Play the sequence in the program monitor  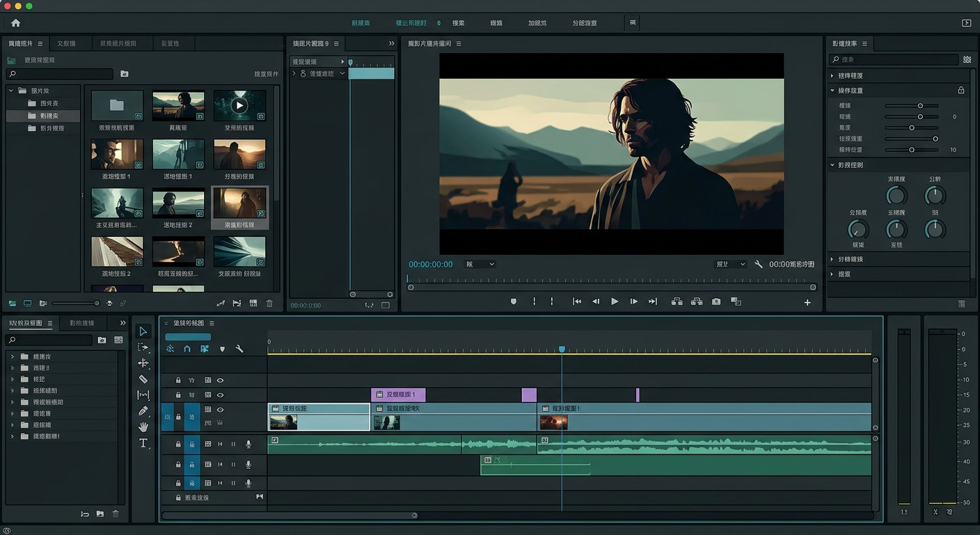pos(615,302)
